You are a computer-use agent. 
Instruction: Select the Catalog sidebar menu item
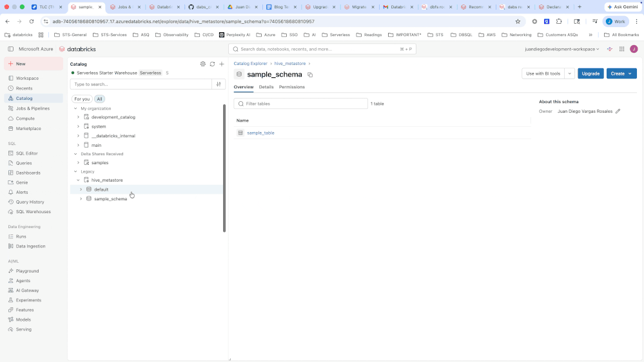(x=34, y=98)
